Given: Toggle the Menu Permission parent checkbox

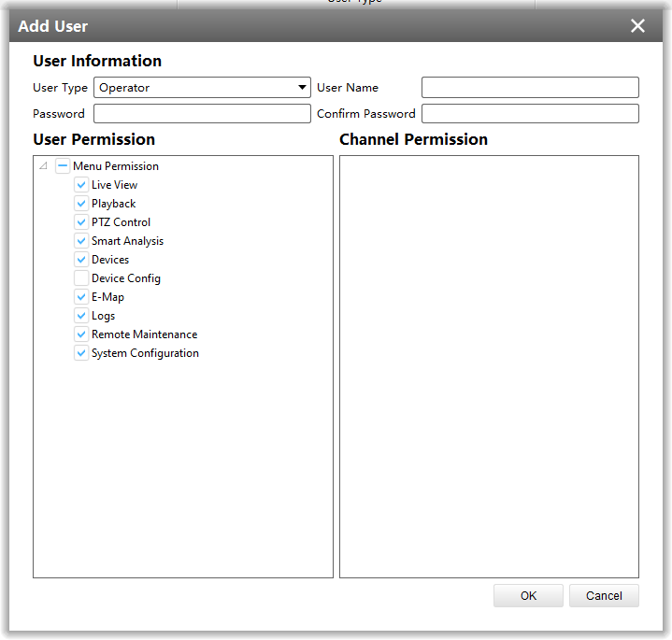Looking at the screenshot, I should click(x=63, y=166).
